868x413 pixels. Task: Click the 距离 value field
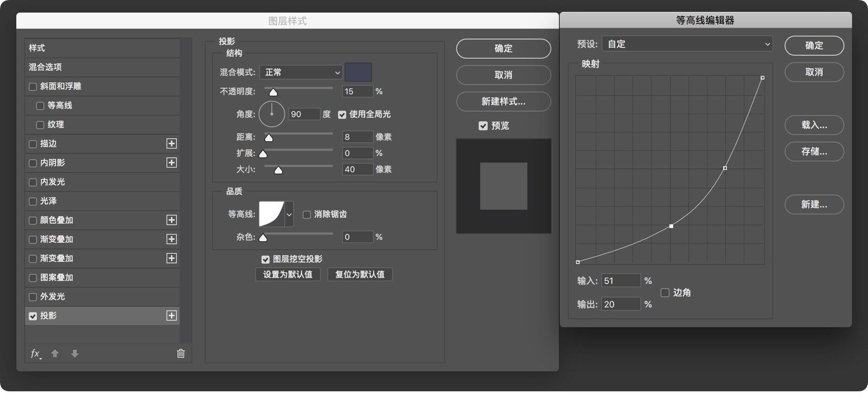tap(358, 137)
